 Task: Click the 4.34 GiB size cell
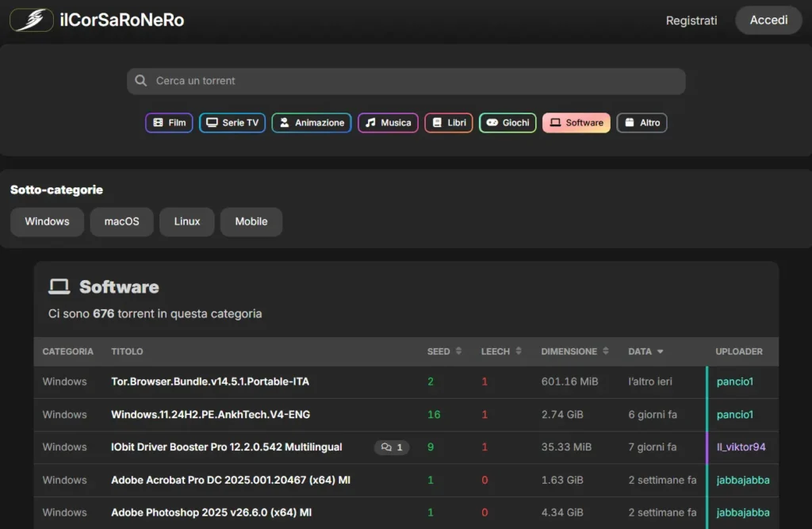click(562, 512)
